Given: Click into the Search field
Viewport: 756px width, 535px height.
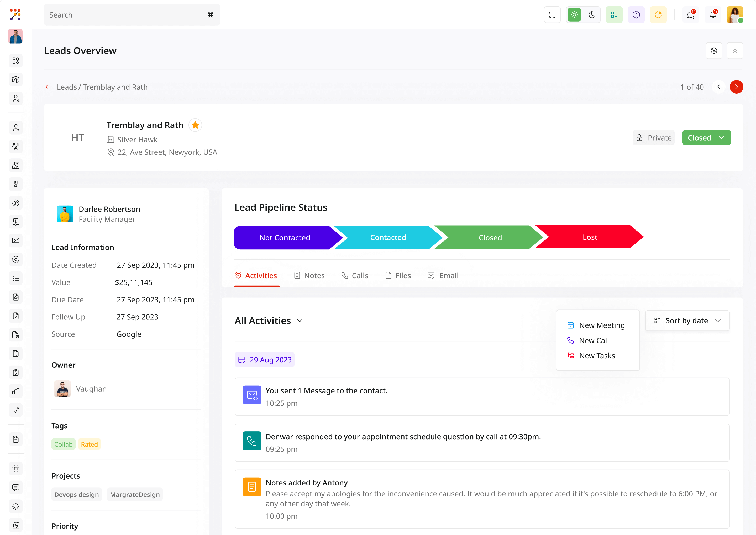Looking at the screenshot, I should [125, 15].
